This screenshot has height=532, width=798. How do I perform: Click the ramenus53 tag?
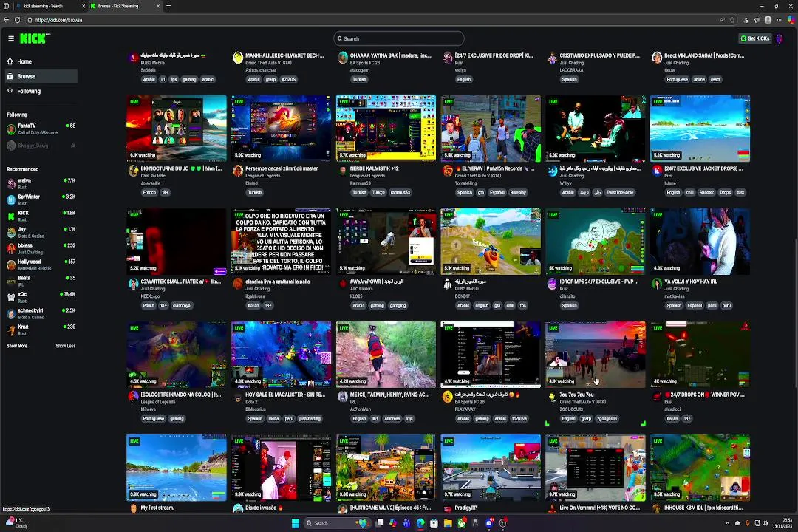pos(400,192)
